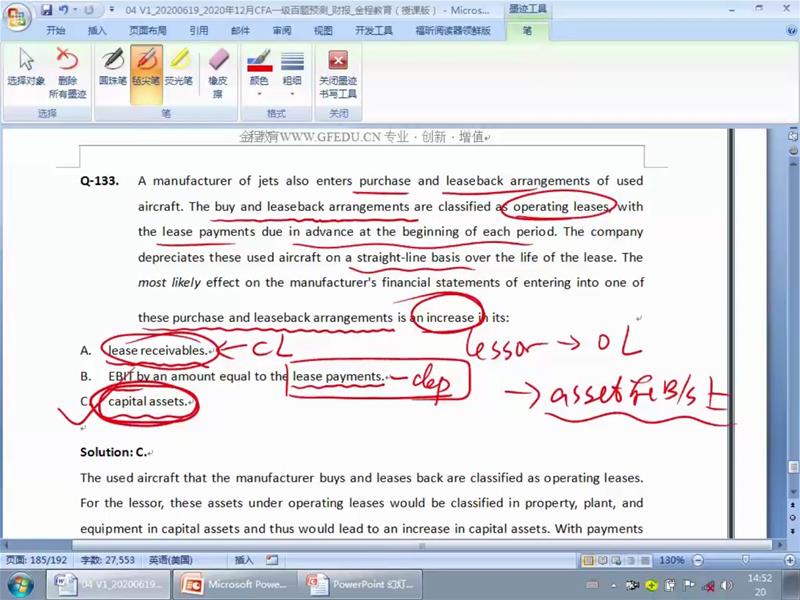Select the 橡皮擦 eraser tool
The image size is (800, 600).
click(x=218, y=72)
